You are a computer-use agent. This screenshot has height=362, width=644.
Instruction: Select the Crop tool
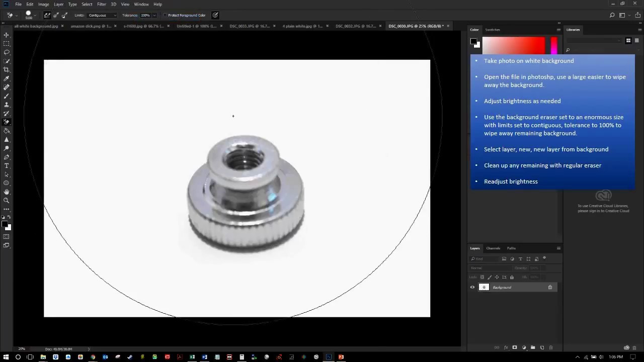7,70
